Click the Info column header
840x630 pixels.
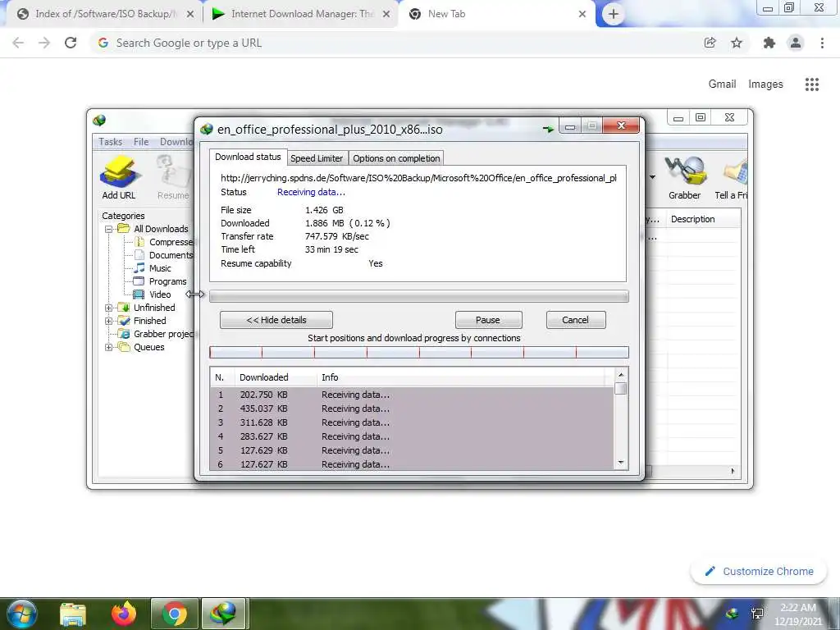(x=461, y=377)
